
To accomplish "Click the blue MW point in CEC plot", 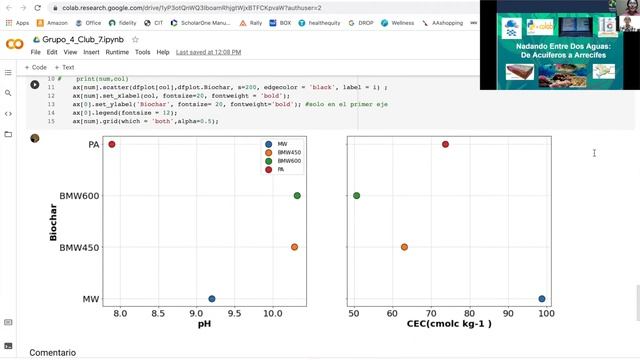I will tap(542, 299).
